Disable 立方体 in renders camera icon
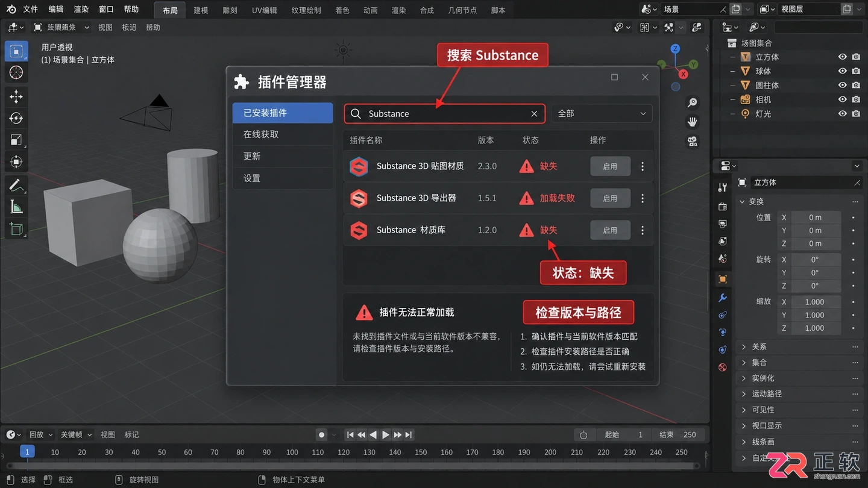 (x=856, y=57)
